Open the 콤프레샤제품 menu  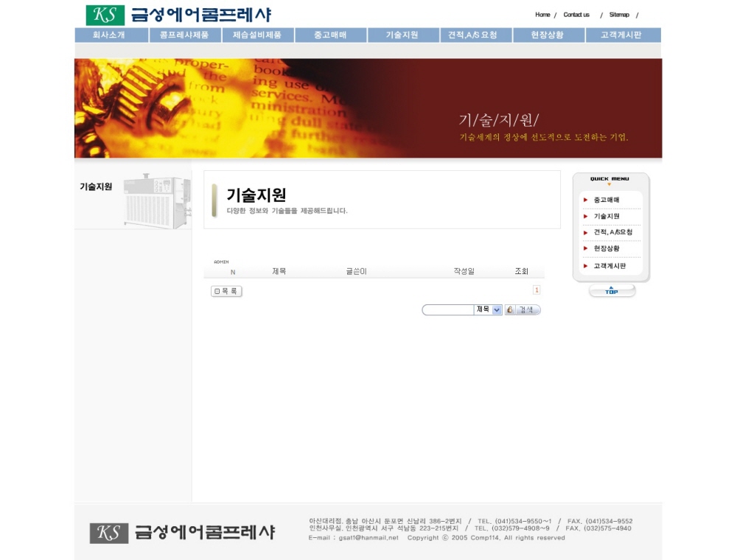[184, 35]
